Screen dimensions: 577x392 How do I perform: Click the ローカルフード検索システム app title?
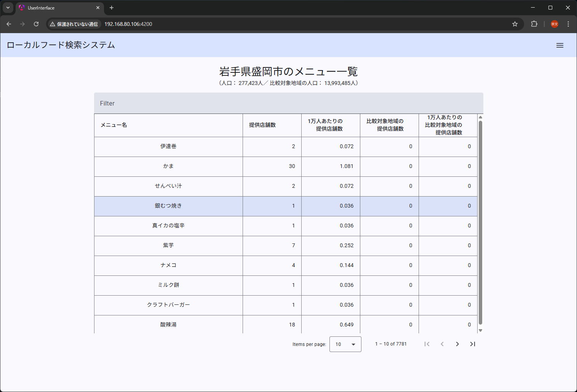pos(61,45)
